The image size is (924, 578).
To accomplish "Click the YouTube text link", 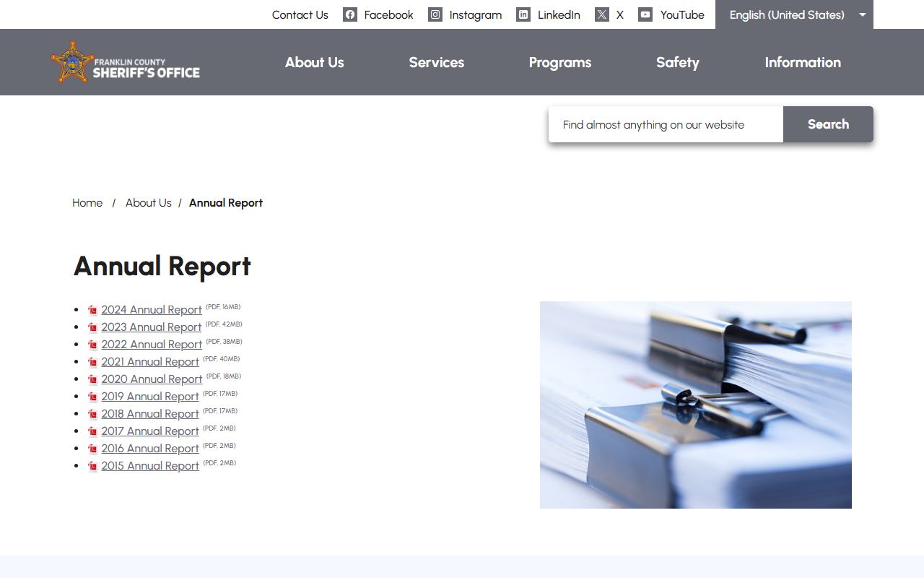I will tap(682, 14).
